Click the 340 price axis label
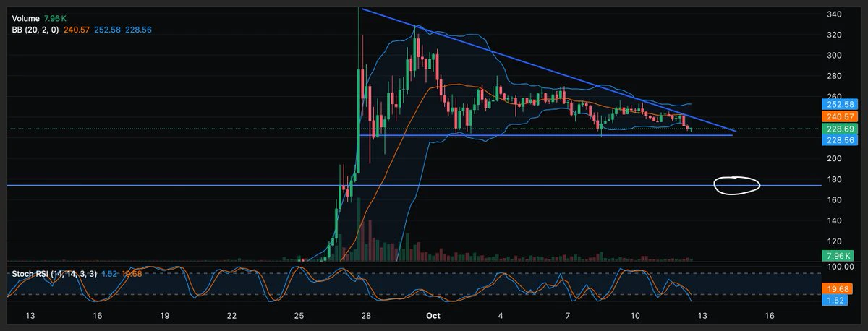 pyautogui.click(x=833, y=14)
